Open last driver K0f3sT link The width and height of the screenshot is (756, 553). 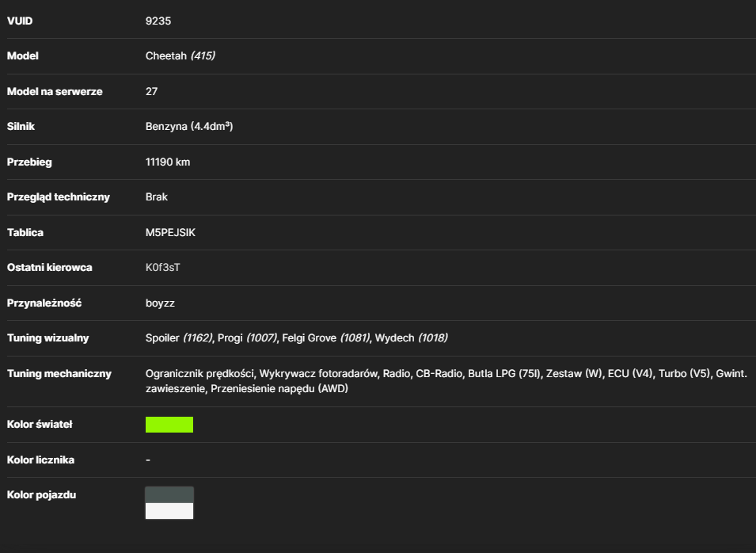click(163, 267)
